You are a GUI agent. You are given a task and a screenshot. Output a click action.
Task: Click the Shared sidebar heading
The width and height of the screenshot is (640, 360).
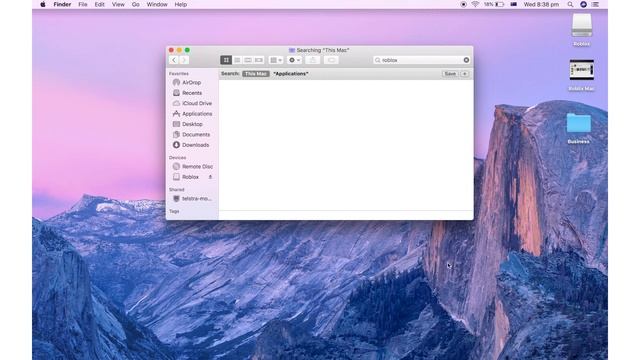pyautogui.click(x=177, y=190)
